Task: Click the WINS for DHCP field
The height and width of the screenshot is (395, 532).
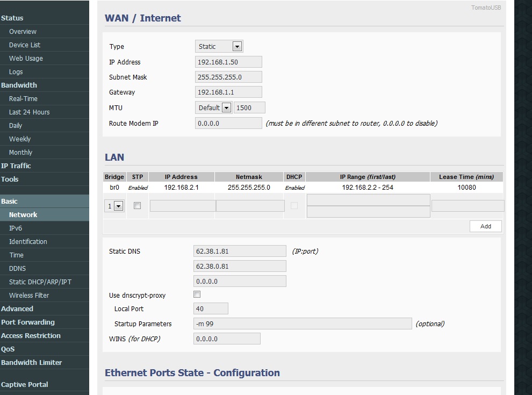Action: [227, 339]
